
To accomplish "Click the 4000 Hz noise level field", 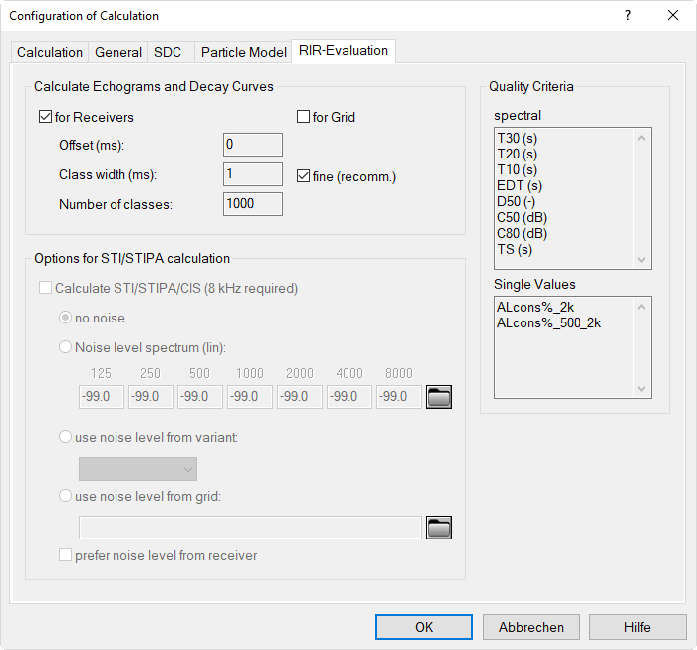I will coord(349,397).
